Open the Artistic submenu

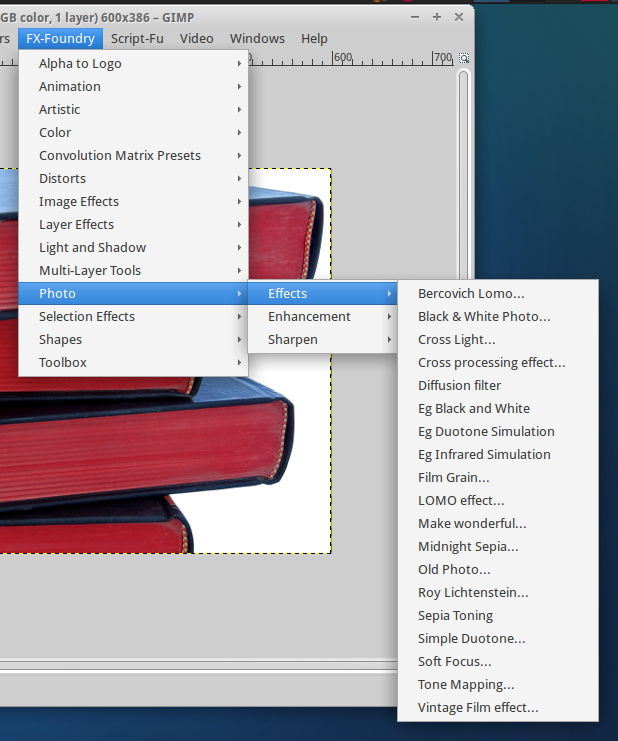[60, 109]
